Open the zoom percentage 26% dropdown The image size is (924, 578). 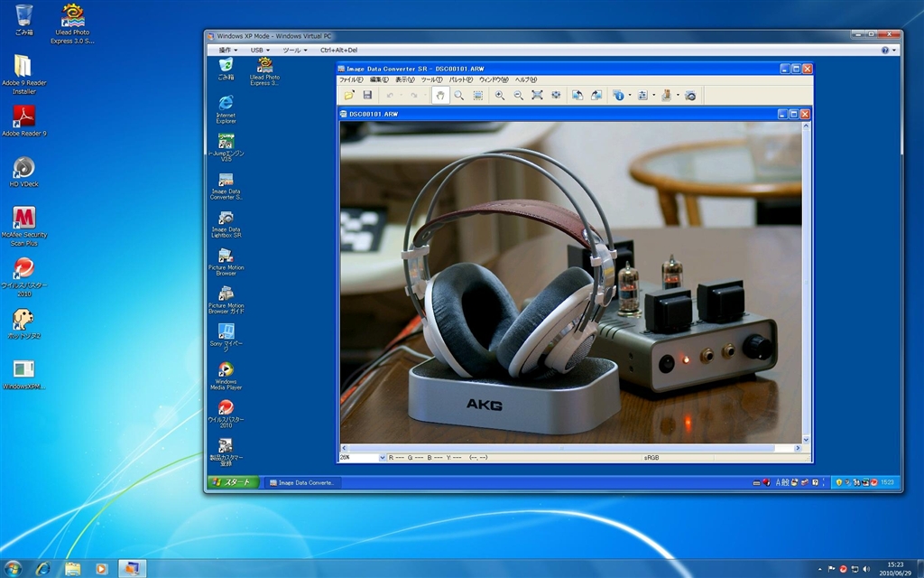point(382,457)
